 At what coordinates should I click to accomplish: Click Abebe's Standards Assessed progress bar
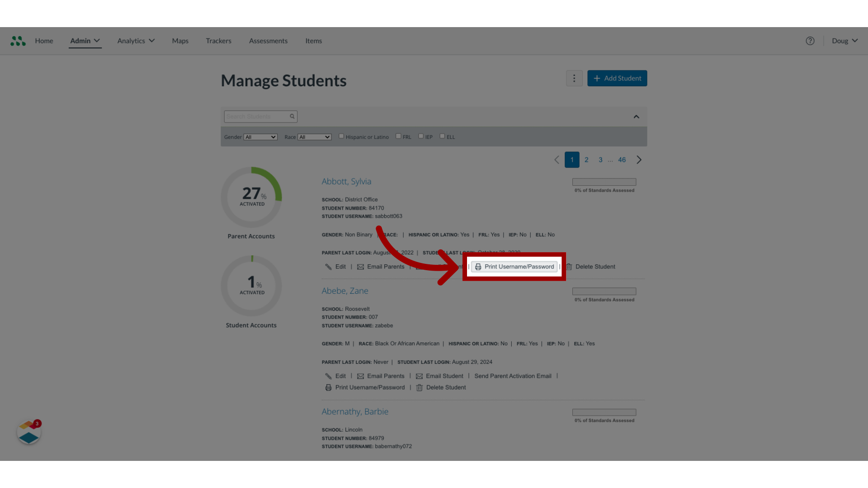(x=604, y=291)
